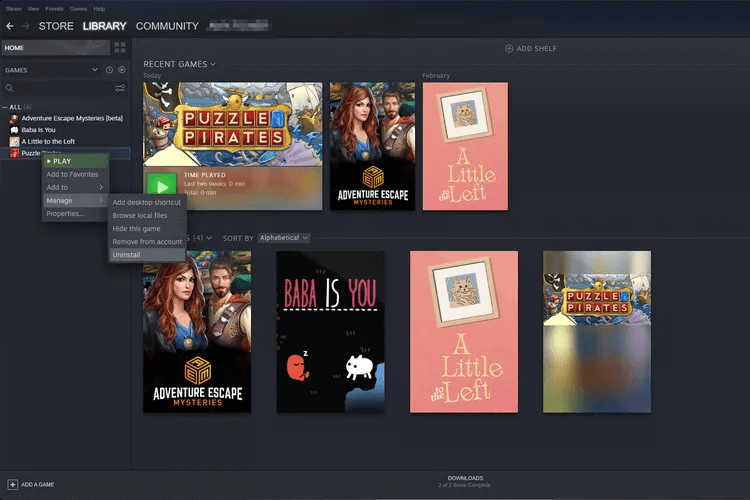Screen dimensions: 750x500
Task: Click the Baba Is You sidebar icon
Action: click(14, 130)
